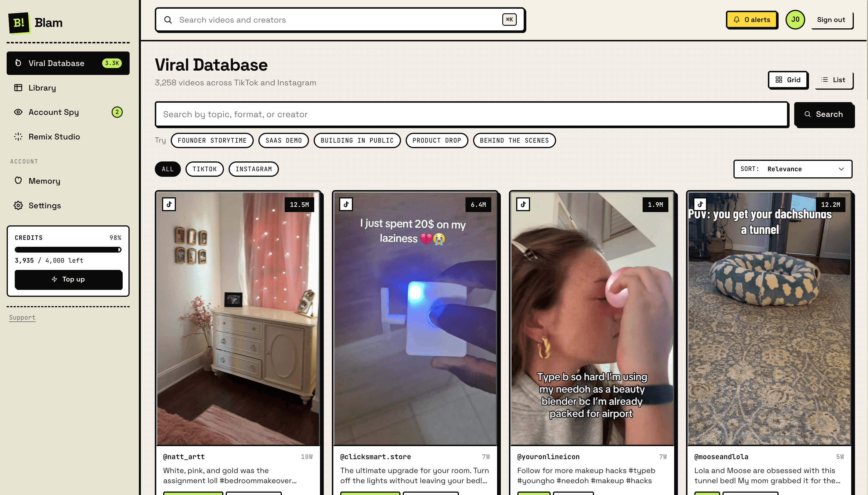Click the @mooseandlola creator handle

[722, 457]
